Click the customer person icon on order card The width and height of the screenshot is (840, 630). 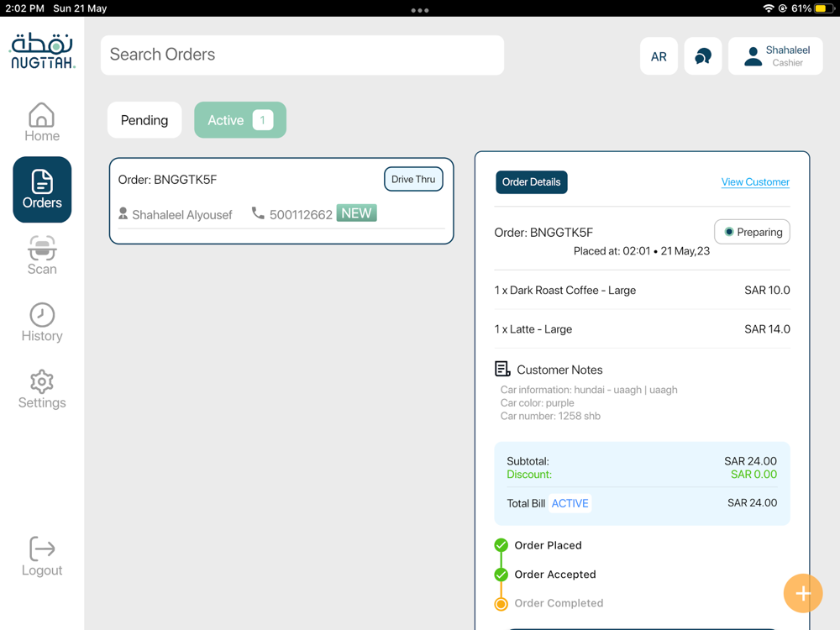point(123,213)
